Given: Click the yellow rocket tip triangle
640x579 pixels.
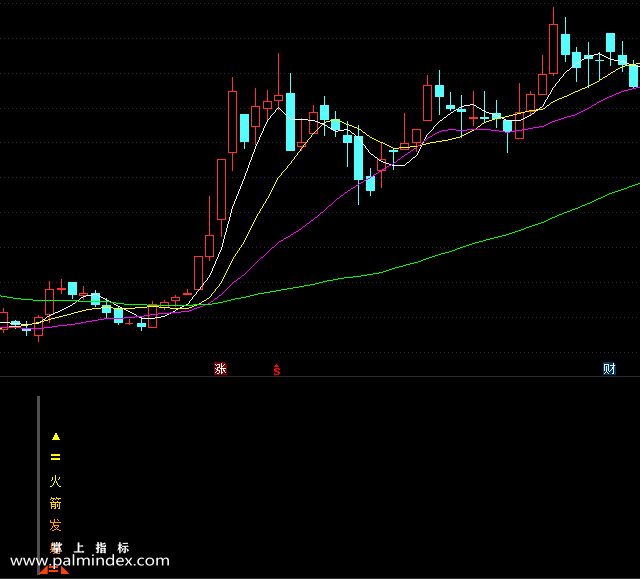Looking at the screenshot, I should coord(56,437).
